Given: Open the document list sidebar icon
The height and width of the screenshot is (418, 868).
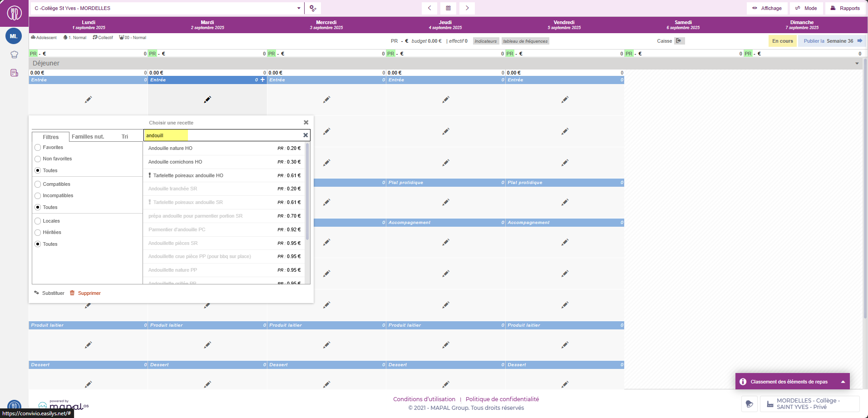Looking at the screenshot, I should (x=14, y=73).
